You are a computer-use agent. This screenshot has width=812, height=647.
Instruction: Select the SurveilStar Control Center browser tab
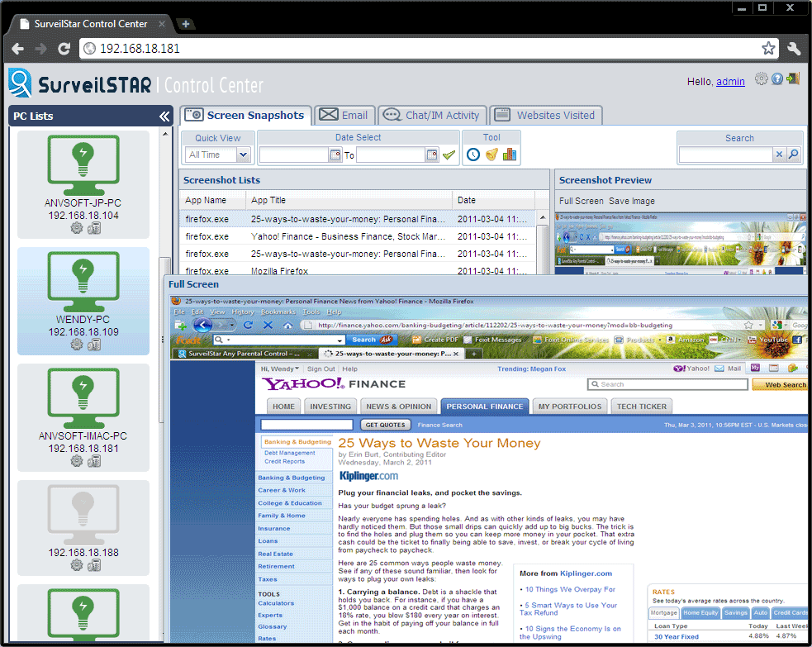coord(91,24)
